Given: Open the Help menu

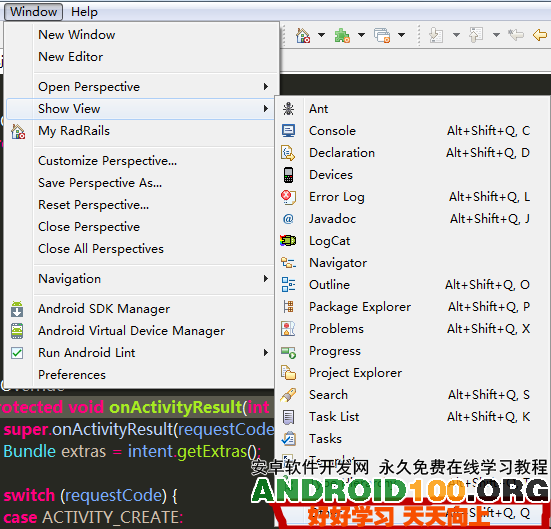Looking at the screenshot, I should (84, 12).
